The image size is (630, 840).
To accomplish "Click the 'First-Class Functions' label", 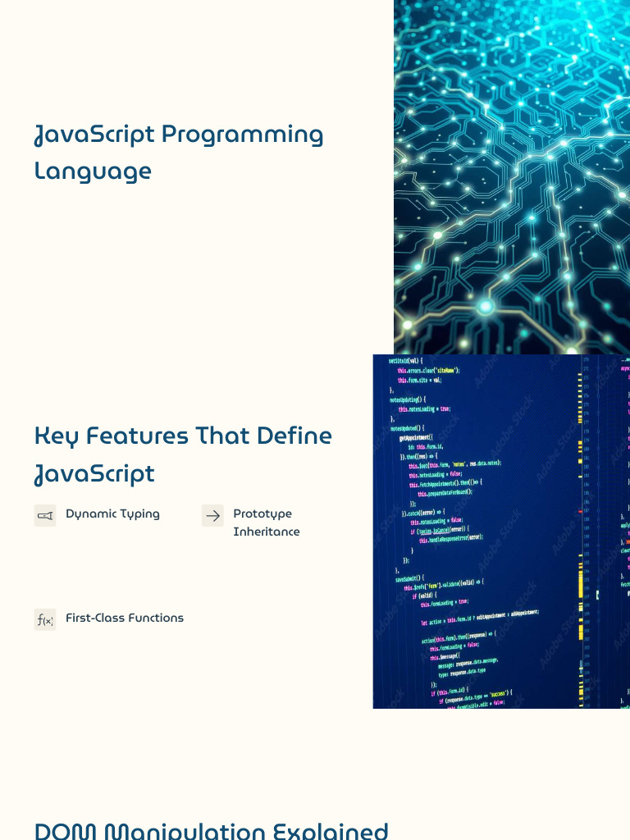I will tap(125, 618).
